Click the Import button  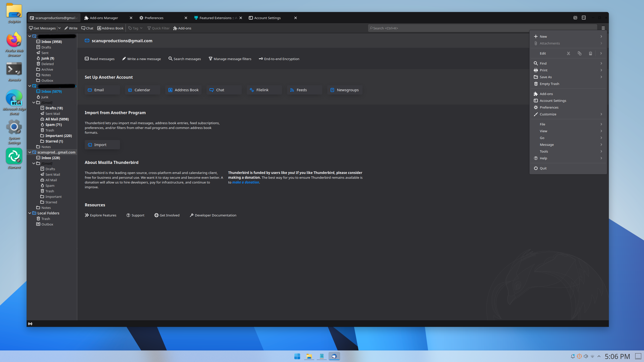pos(102,145)
